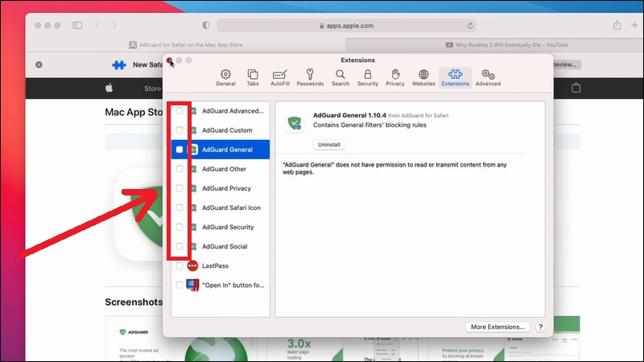Click Uninstall for AdGuard General

pyautogui.click(x=329, y=145)
